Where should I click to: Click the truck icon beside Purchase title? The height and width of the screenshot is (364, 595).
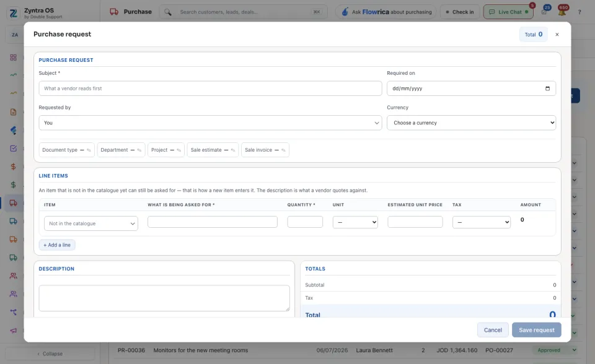click(x=114, y=12)
